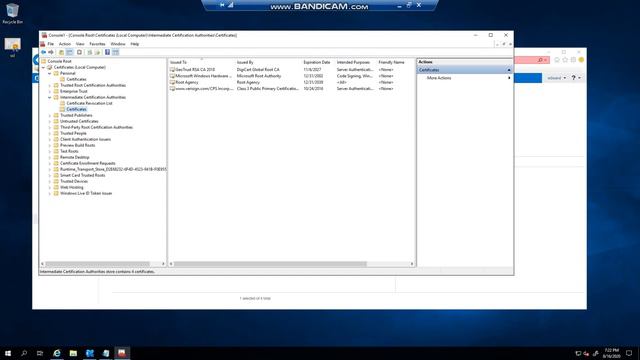Image resolution: width=640 pixels, height=360 pixels.
Task: Click the search magnifier in browser address bar
Action: (540, 60)
